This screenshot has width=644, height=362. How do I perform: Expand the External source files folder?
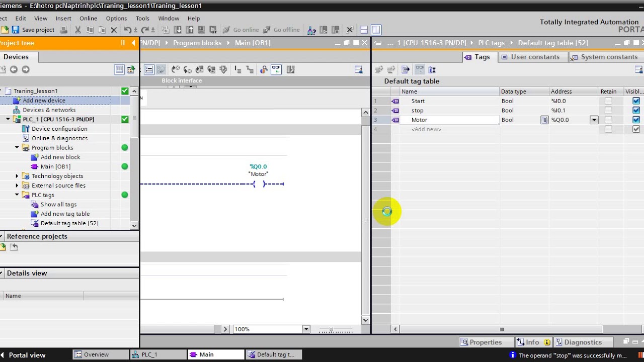click(x=17, y=186)
